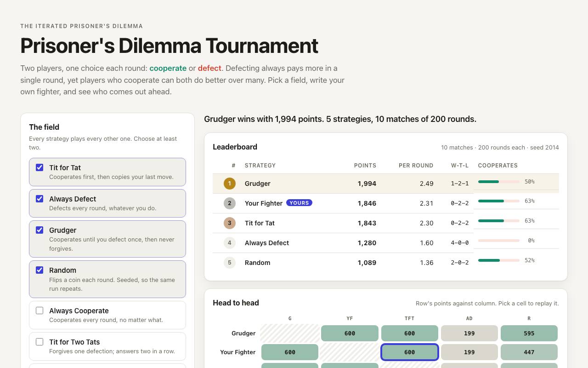Image resolution: width=588 pixels, height=368 pixels.
Task: Enable the Always Cooperate checkbox
Action: (x=40, y=310)
